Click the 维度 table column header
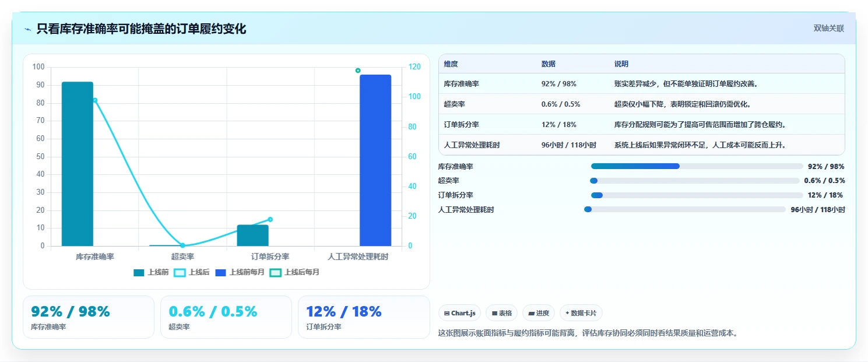The width and height of the screenshot is (868, 362). (x=451, y=64)
